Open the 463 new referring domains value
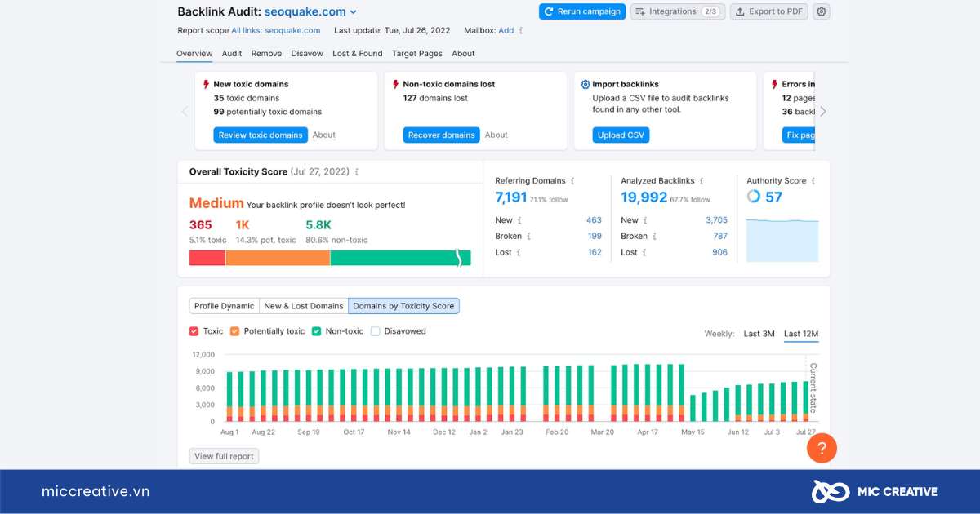Viewport: 980px width, 514px height. click(594, 220)
